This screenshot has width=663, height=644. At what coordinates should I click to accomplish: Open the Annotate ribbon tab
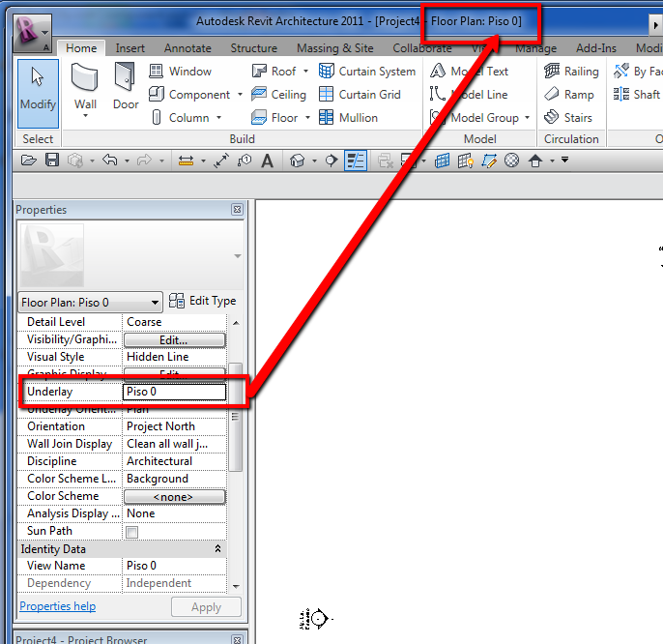point(187,48)
